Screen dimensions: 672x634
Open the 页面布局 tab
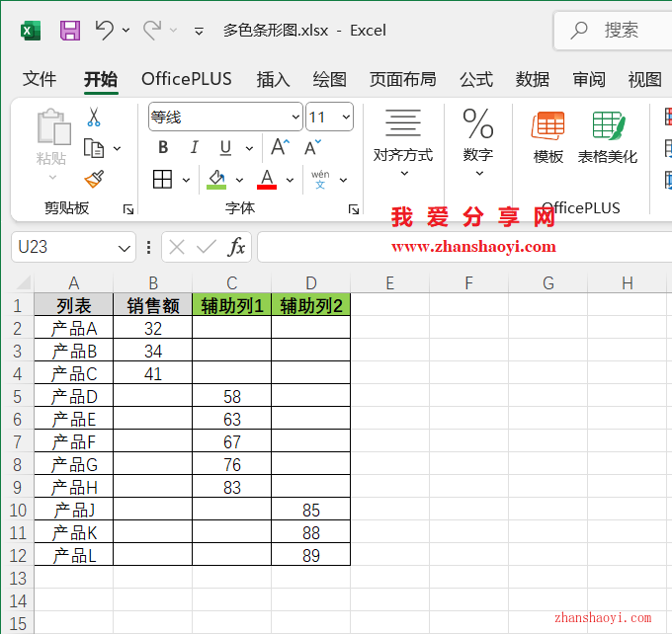(402, 80)
